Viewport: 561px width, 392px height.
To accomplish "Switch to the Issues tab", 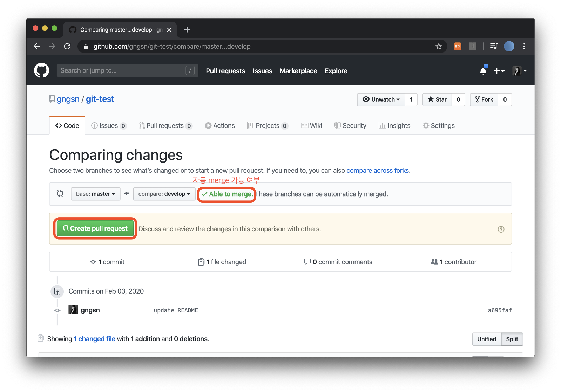I will click(x=109, y=125).
